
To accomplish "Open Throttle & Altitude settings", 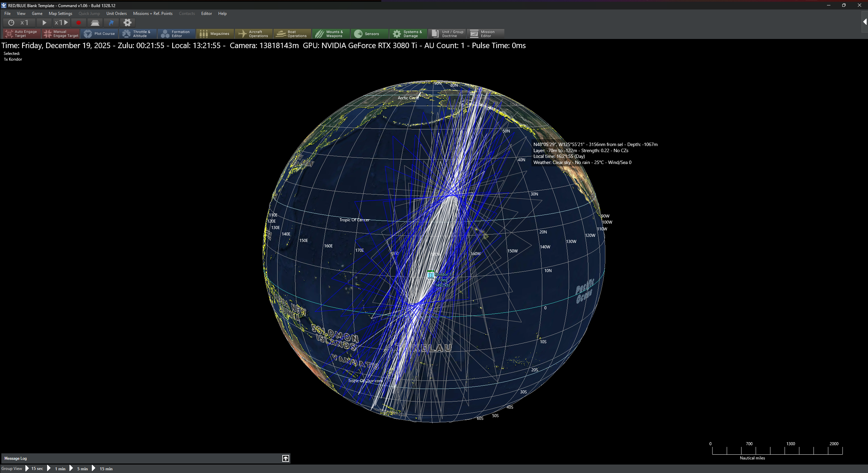I will [138, 34].
